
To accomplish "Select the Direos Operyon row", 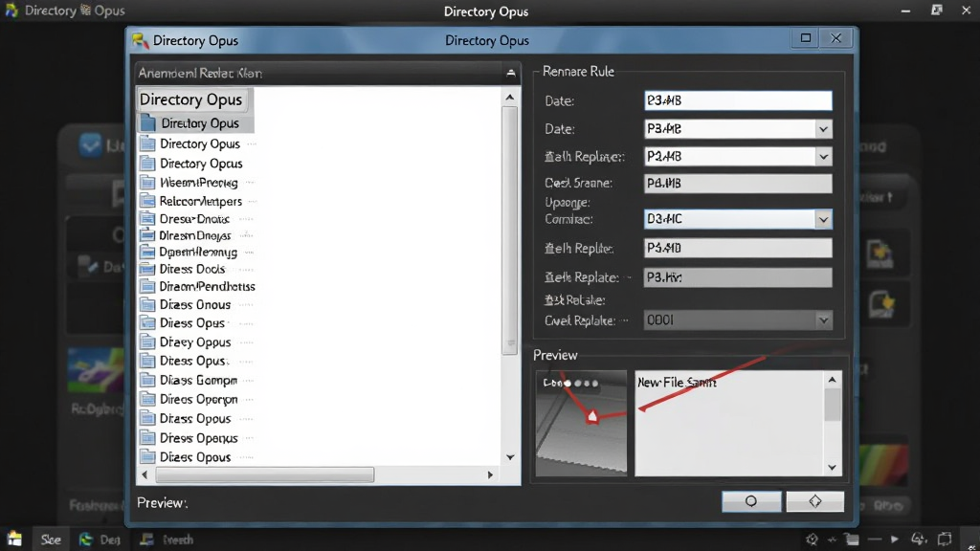I will click(197, 399).
